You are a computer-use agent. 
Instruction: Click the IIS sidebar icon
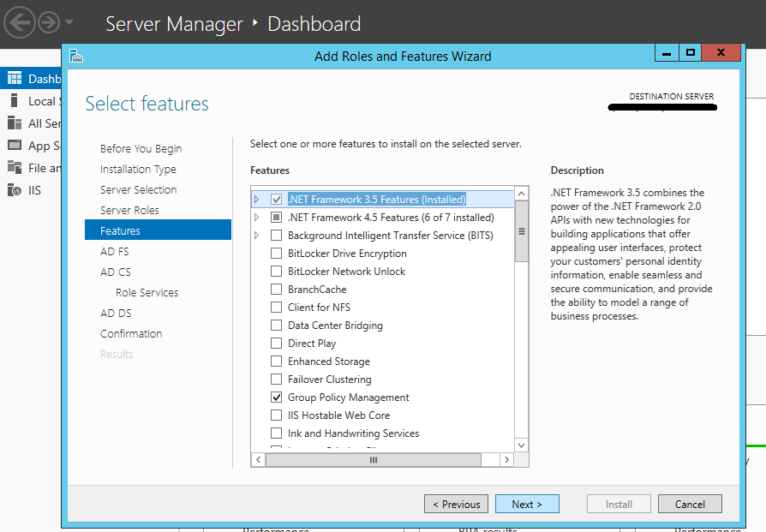click(15, 189)
